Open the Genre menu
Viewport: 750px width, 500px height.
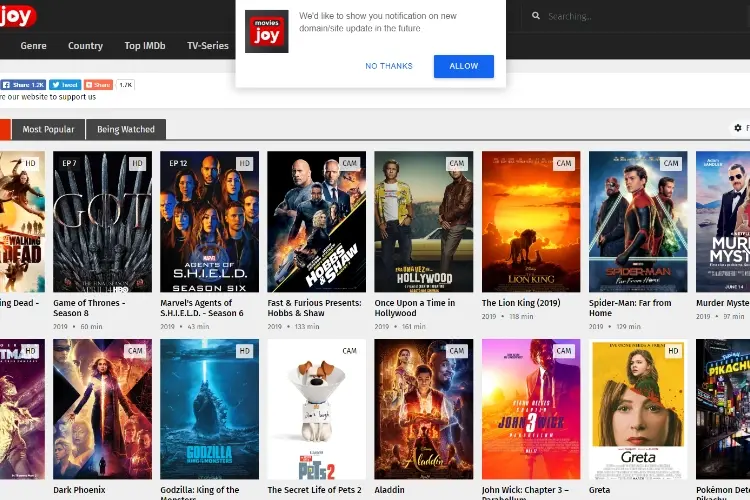pyautogui.click(x=33, y=45)
